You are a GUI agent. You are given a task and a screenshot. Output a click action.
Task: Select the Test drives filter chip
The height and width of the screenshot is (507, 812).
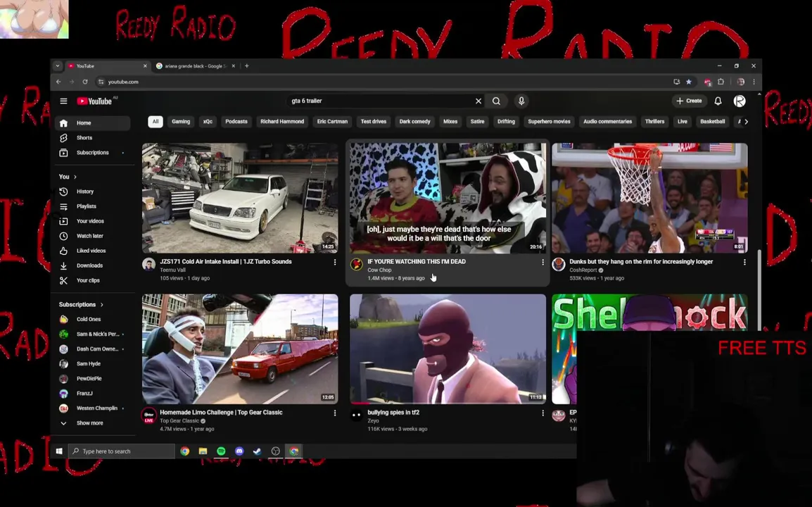[x=374, y=121]
